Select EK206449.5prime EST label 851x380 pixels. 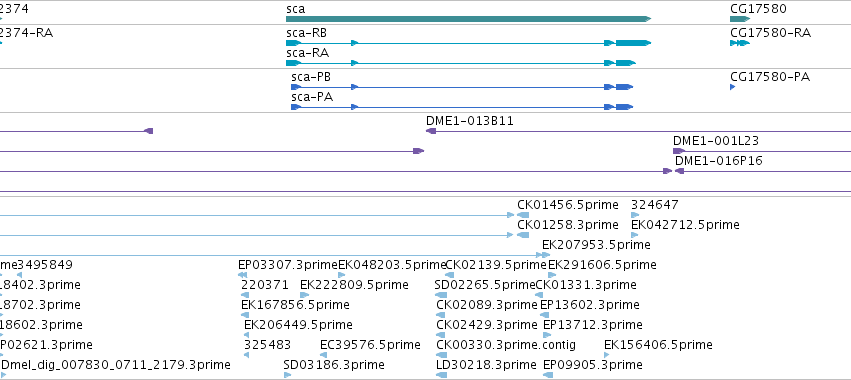tap(298, 325)
